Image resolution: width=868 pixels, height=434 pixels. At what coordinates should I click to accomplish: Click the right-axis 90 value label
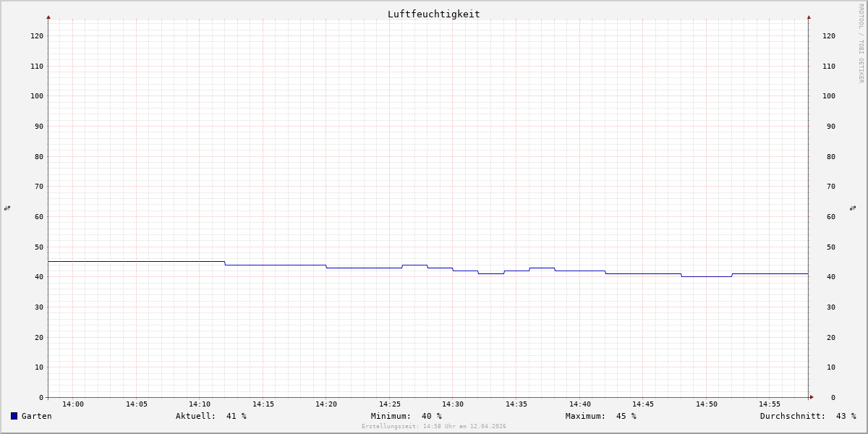(831, 126)
